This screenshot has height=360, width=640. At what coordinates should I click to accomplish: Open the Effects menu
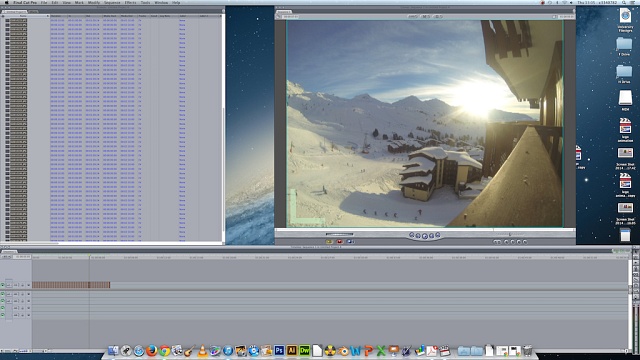[x=130, y=2]
